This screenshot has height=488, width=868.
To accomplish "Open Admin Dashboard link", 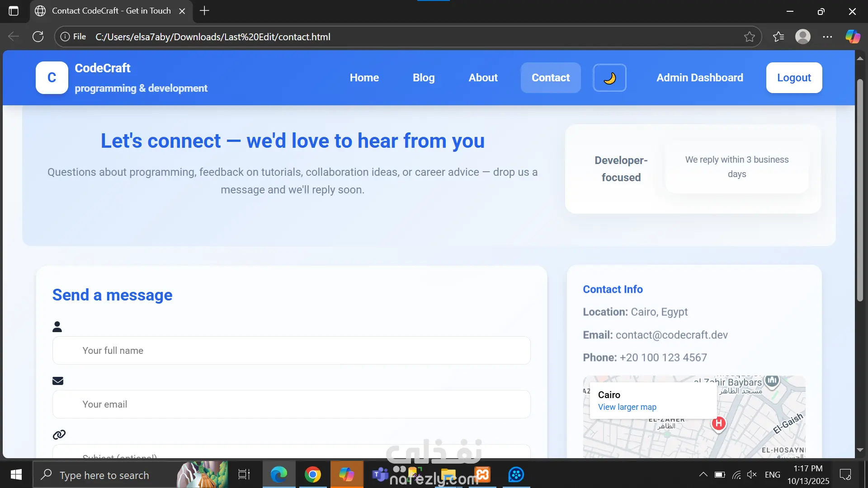I will click(x=699, y=78).
